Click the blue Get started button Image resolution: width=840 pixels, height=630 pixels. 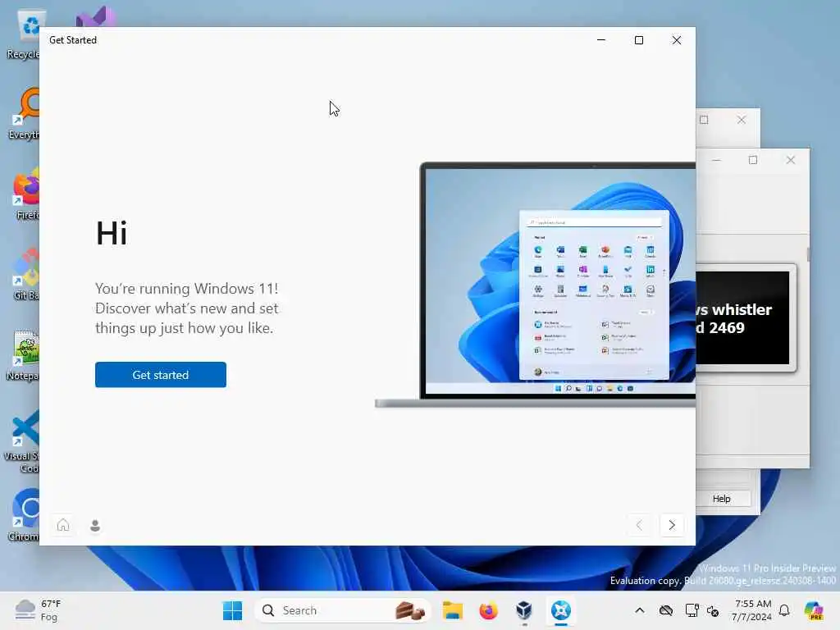click(160, 374)
